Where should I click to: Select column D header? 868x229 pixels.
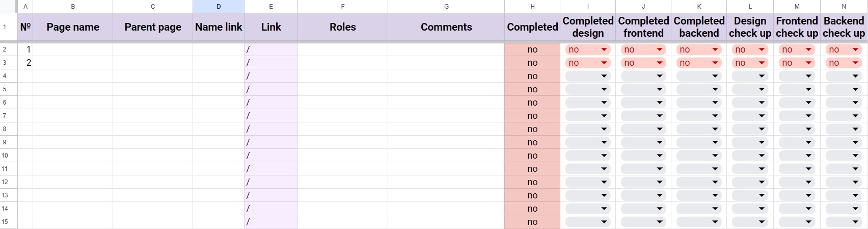point(219,7)
